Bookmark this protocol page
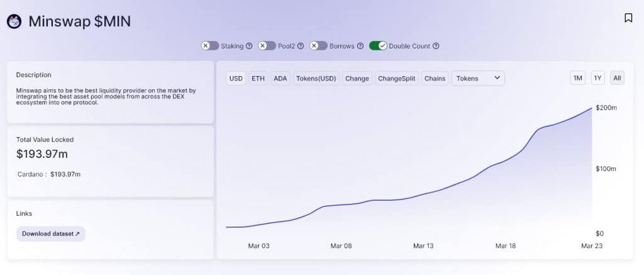The height and width of the screenshot is (275, 644). [628, 18]
